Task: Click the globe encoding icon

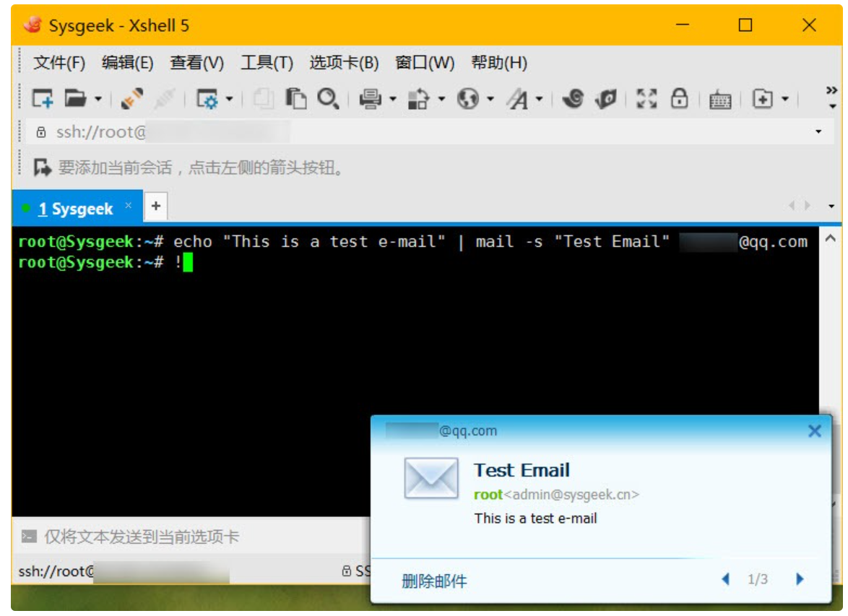Action: click(468, 98)
